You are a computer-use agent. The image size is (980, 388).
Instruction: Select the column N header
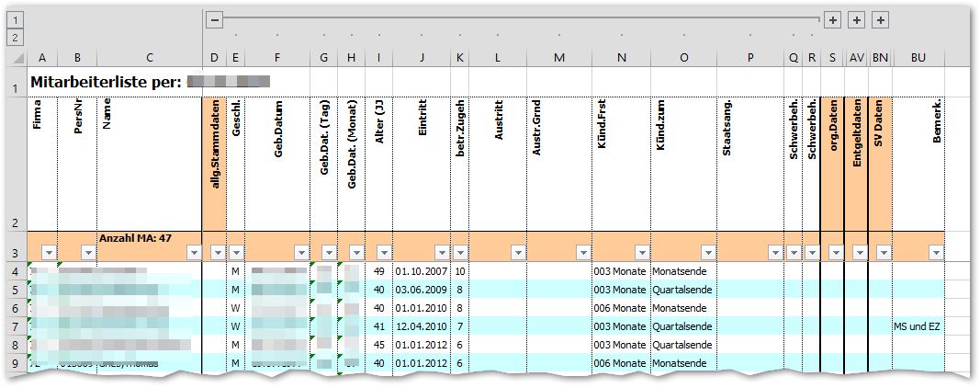pyautogui.click(x=622, y=58)
